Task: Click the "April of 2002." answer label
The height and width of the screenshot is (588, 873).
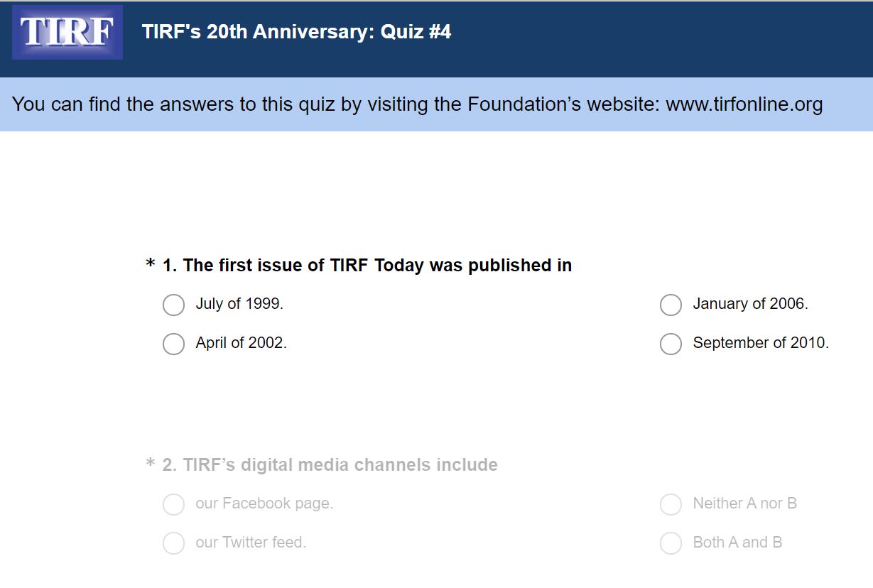Action: 242,343
